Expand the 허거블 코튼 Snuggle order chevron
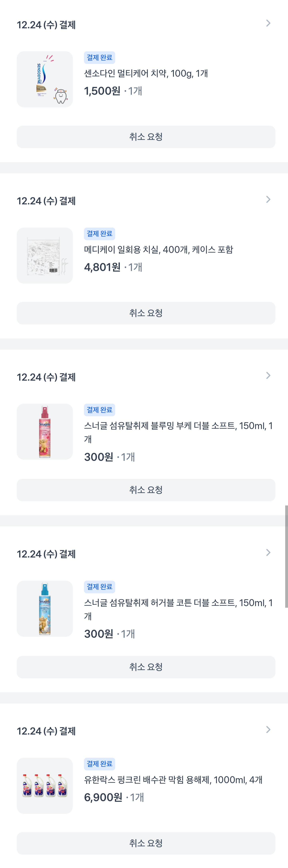This screenshot has width=288, height=868. 268,553
